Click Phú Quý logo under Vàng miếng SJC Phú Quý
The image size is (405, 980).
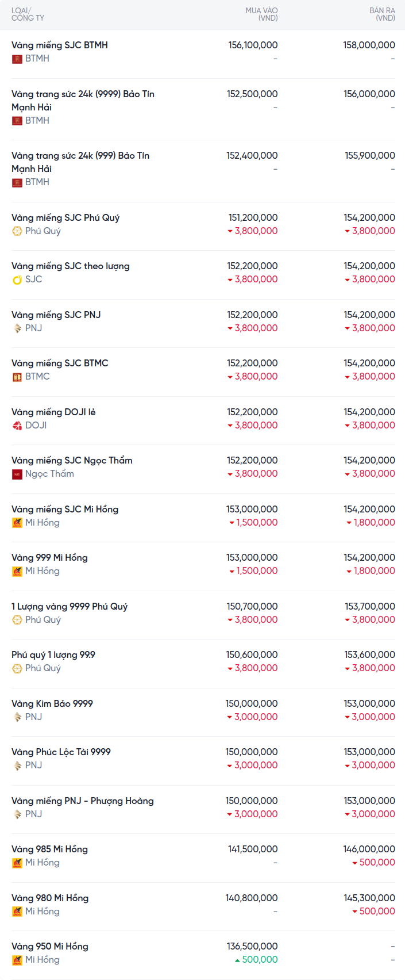coord(17,231)
